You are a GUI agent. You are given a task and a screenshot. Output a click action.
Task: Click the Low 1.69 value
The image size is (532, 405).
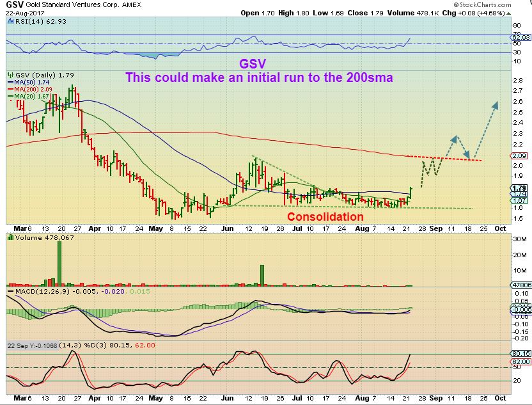click(328, 13)
